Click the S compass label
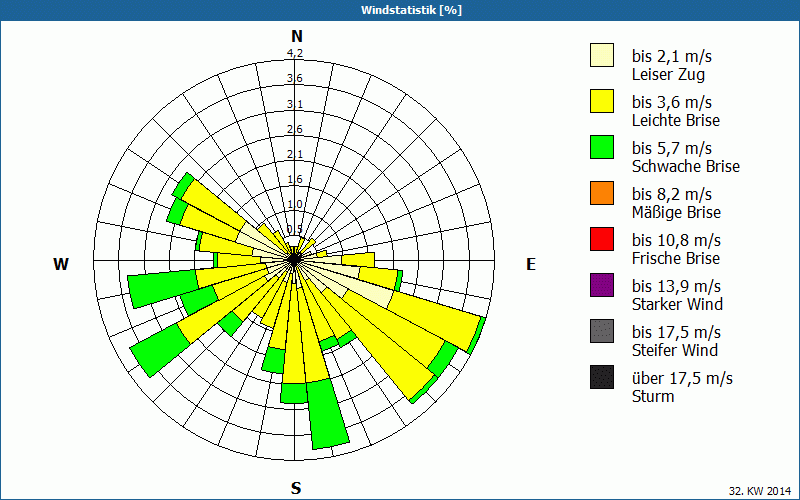The height and width of the screenshot is (500, 800). 296,488
